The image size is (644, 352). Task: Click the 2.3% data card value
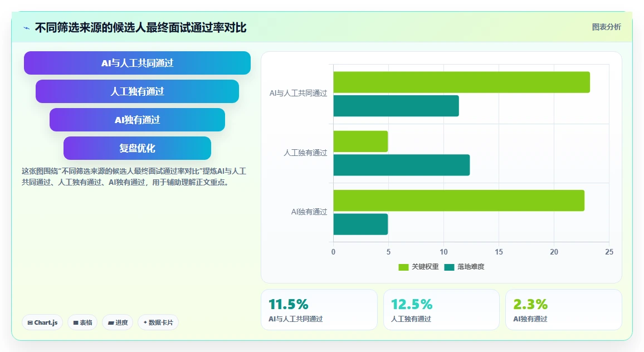click(530, 304)
